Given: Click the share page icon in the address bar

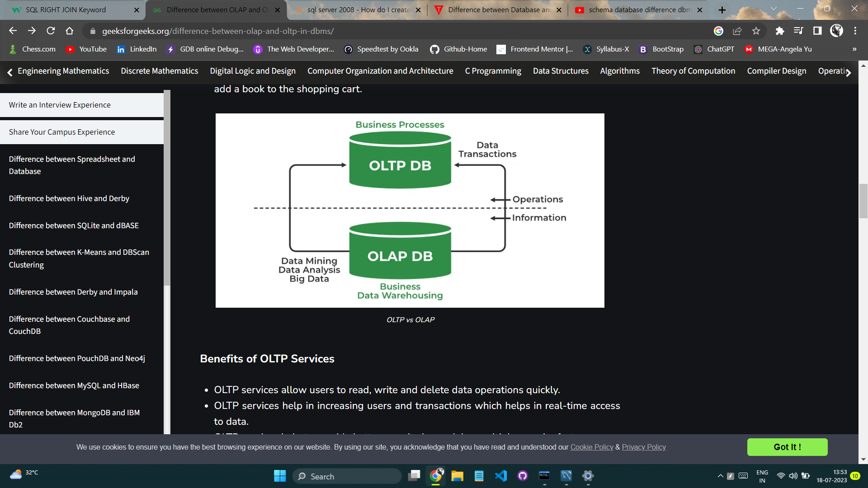Looking at the screenshot, I should [737, 31].
